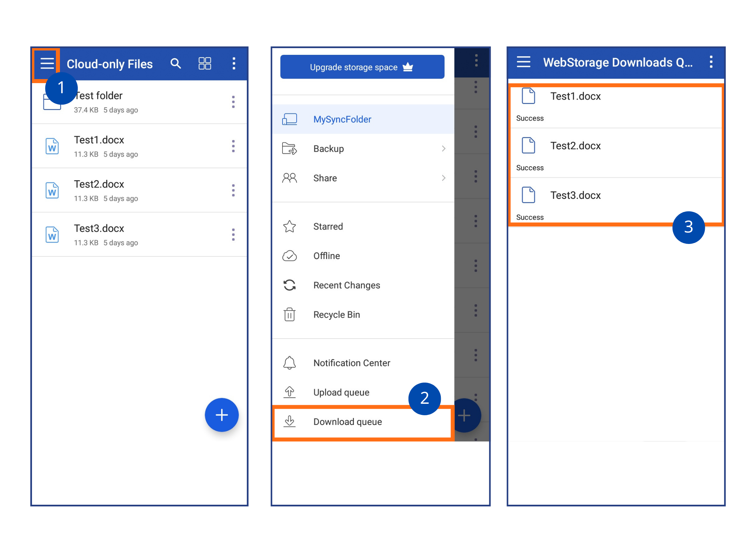Tap the blue add button in Cloud-only Files
Image resolution: width=756 pixels, height=534 pixels.
click(x=222, y=415)
